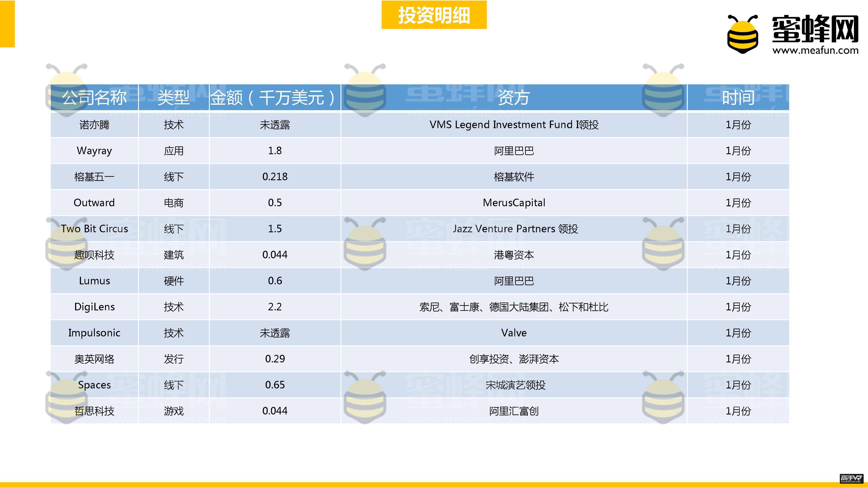Select the 类型 column header
This screenshot has width=868, height=488.
[x=174, y=98]
